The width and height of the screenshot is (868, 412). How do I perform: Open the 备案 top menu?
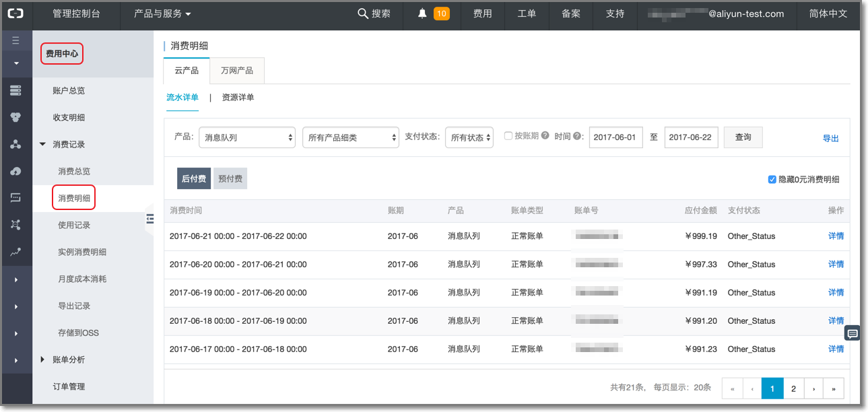(x=571, y=13)
